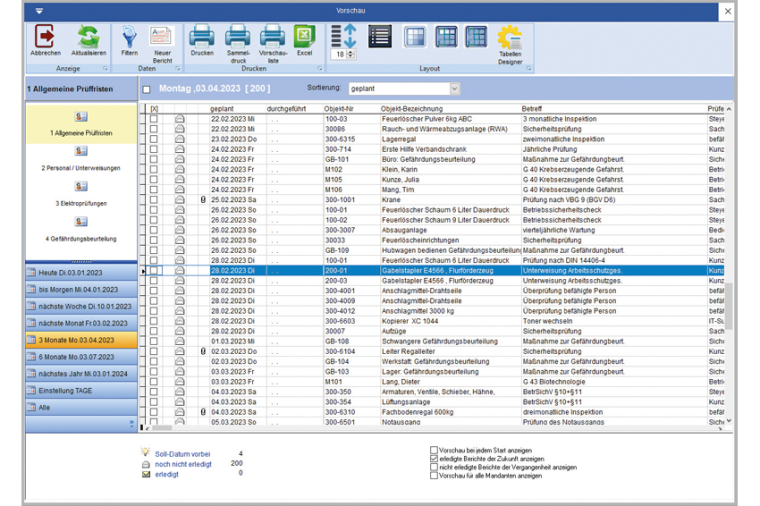Select 2 Personal / Unterweisungen icon

click(x=81, y=151)
